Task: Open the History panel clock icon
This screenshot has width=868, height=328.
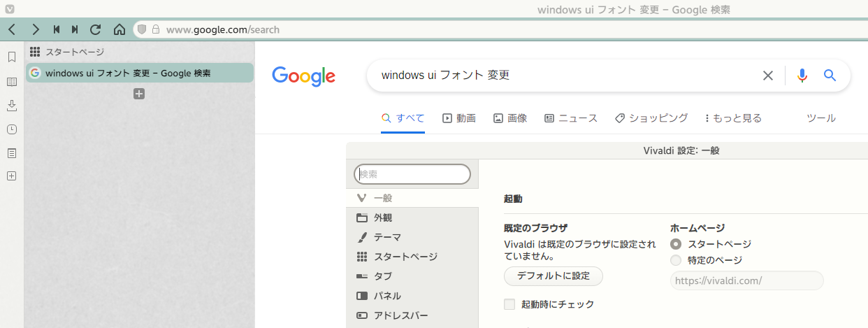Action: [11, 129]
